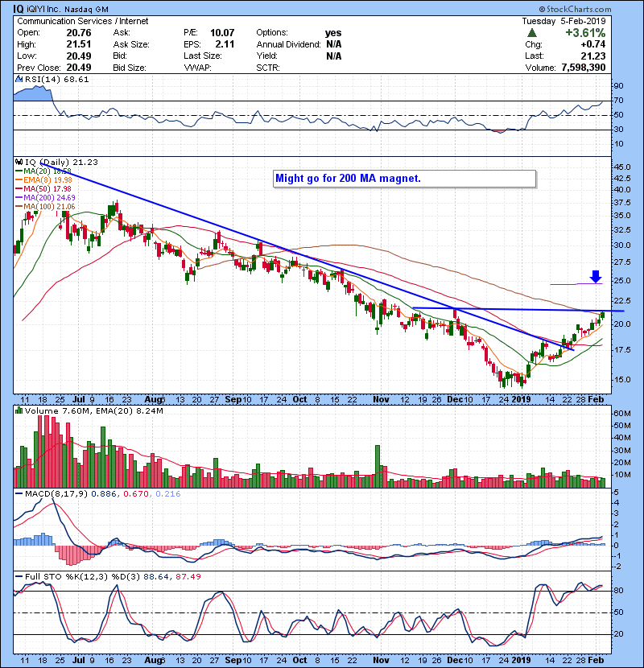Click the 22.5 price axis label
644x668 pixels.
click(622, 301)
